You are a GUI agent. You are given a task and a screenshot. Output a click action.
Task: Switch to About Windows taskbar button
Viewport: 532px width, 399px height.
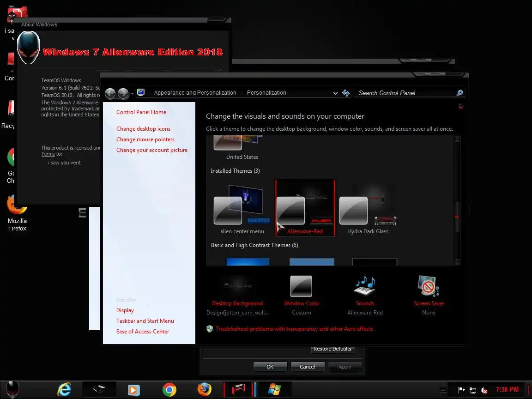pos(274,389)
